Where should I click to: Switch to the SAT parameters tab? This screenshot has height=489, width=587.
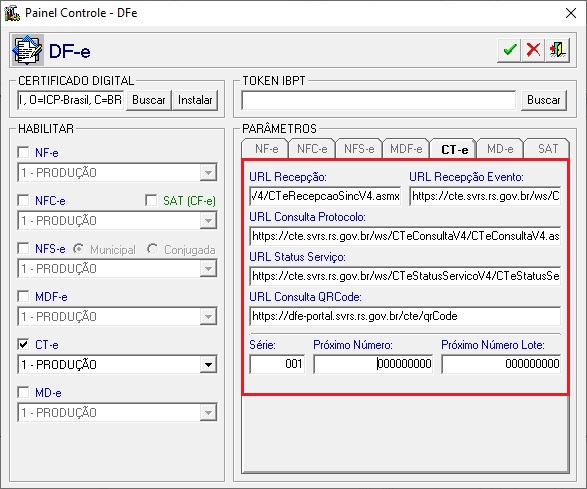(547, 149)
